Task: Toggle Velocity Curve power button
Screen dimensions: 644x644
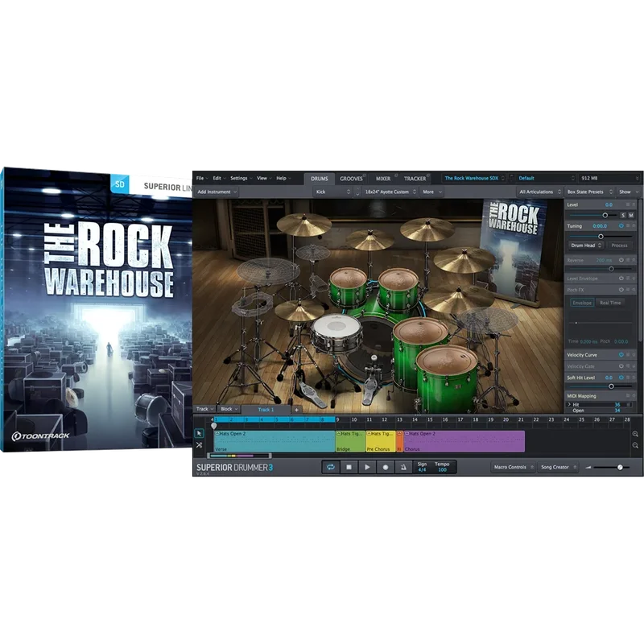Action: (x=621, y=354)
